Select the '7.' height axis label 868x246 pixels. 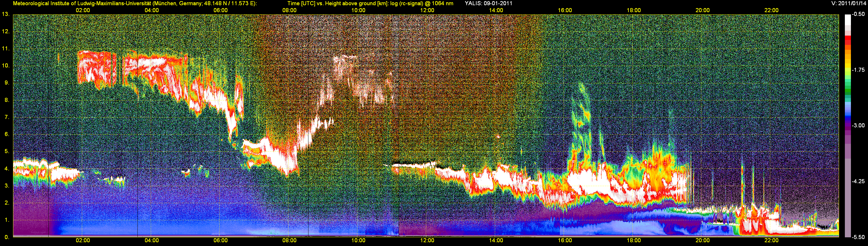[7, 117]
